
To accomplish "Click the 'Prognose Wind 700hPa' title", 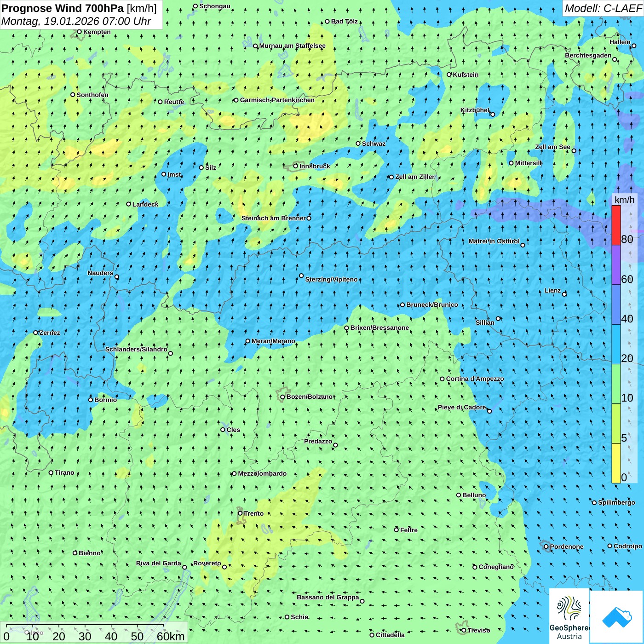I will [63, 8].
